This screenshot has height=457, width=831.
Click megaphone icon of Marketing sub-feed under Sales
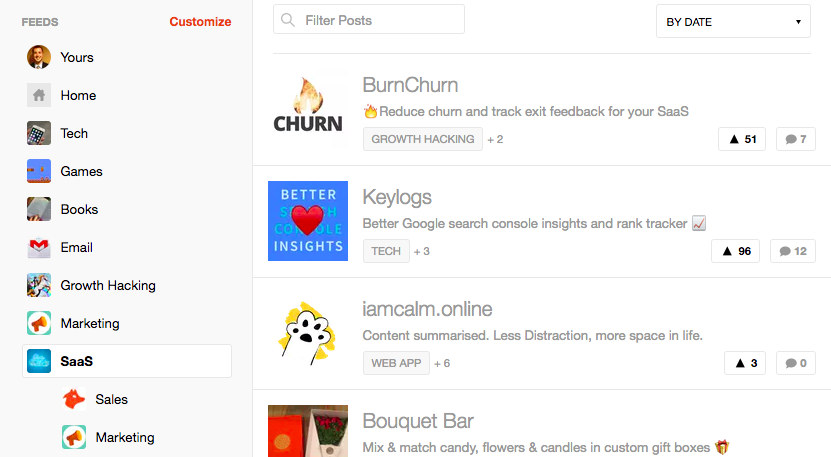[74, 437]
